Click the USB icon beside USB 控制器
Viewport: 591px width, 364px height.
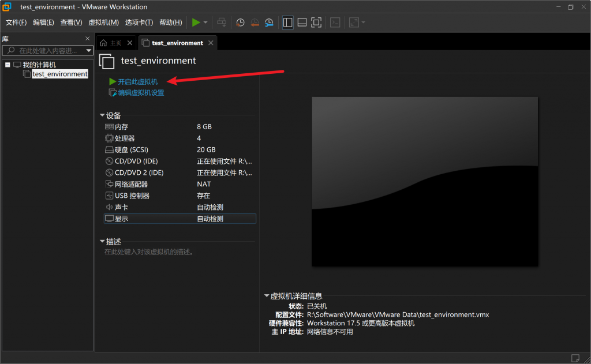[x=109, y=196]
